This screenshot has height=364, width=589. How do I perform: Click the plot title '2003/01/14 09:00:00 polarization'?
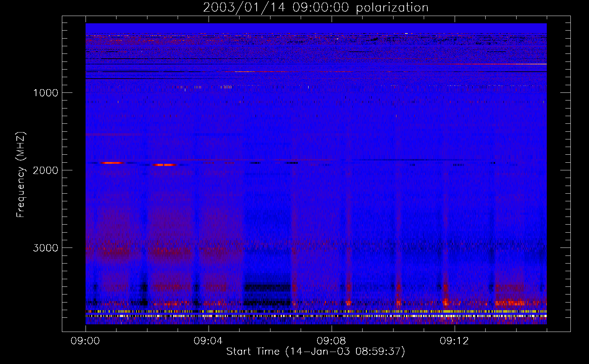316,7
